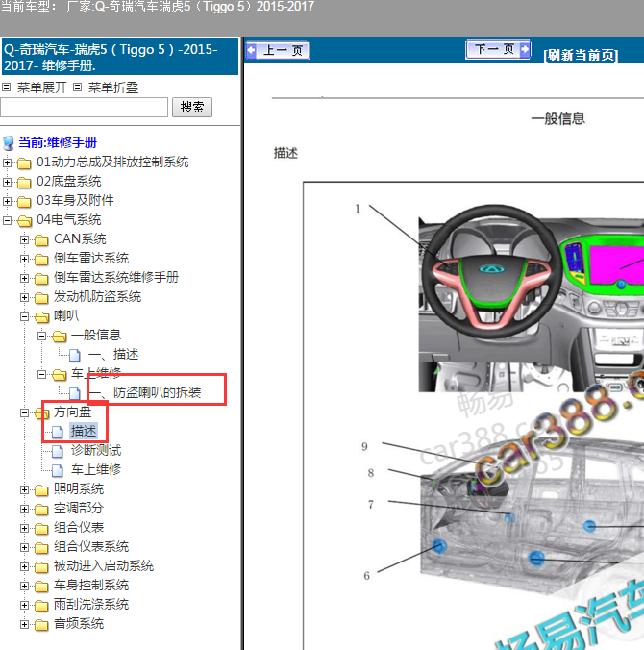Open the 诊断测试 page
This screenshot has height=650, width=644.
coord(96,450)
